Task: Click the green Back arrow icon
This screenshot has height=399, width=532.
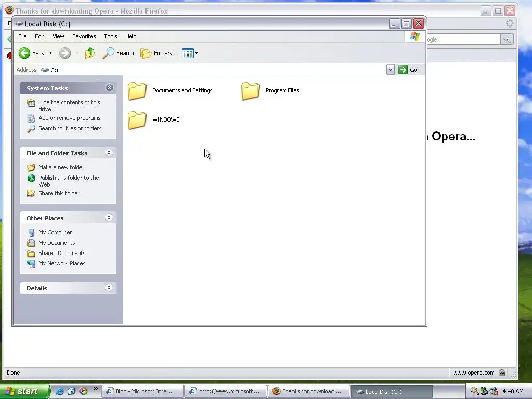Action: click(24, 53)
